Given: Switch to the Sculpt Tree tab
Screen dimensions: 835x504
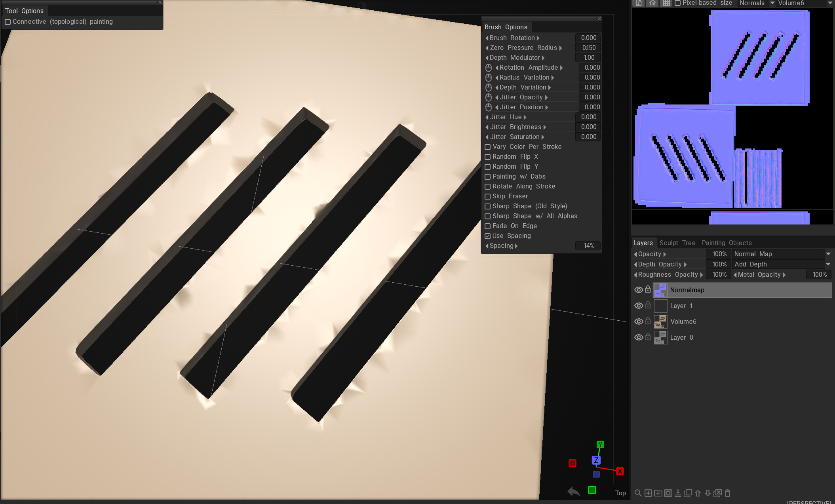Looking at the screenshot, I should [x=677, y=243].
